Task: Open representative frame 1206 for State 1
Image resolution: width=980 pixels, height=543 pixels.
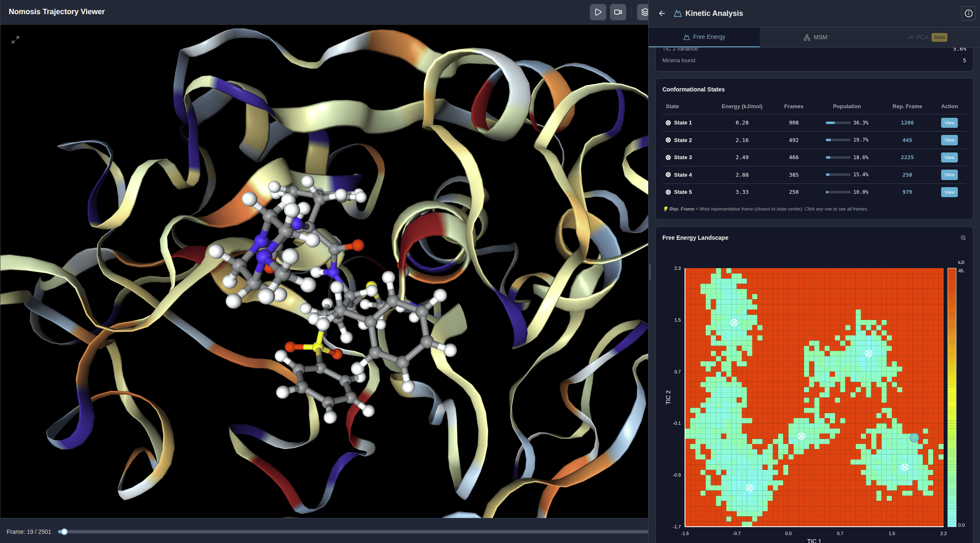Action: point(907,122)
